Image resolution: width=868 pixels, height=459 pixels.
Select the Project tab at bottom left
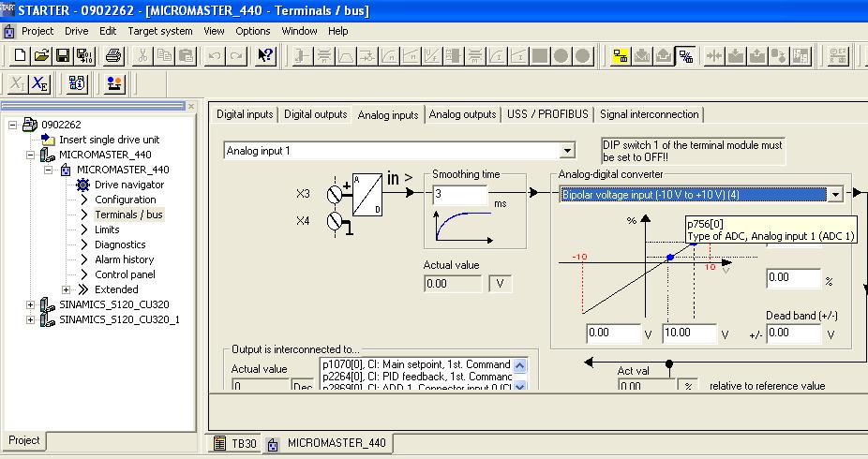click(23, 440)
